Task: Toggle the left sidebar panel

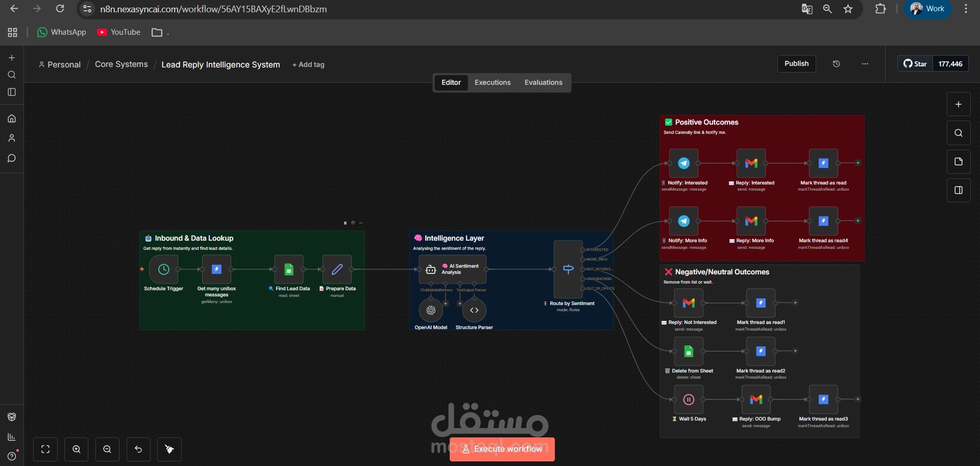Action: point(12,92)
